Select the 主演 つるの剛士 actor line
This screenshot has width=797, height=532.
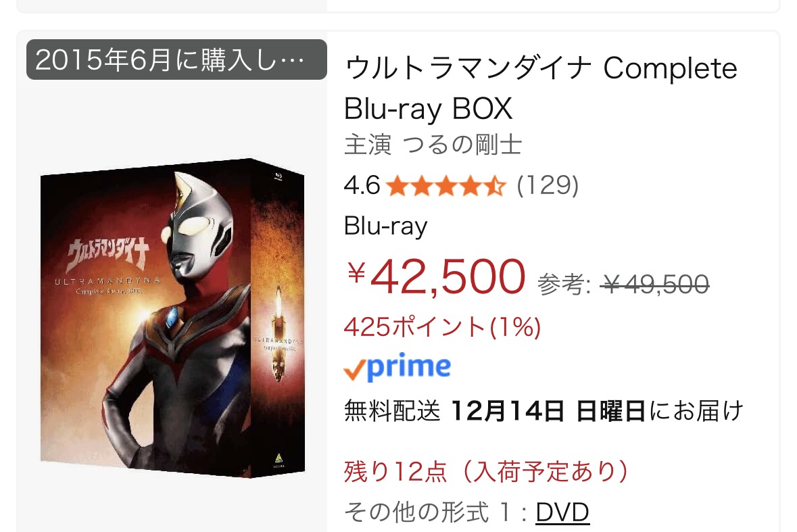433,145
